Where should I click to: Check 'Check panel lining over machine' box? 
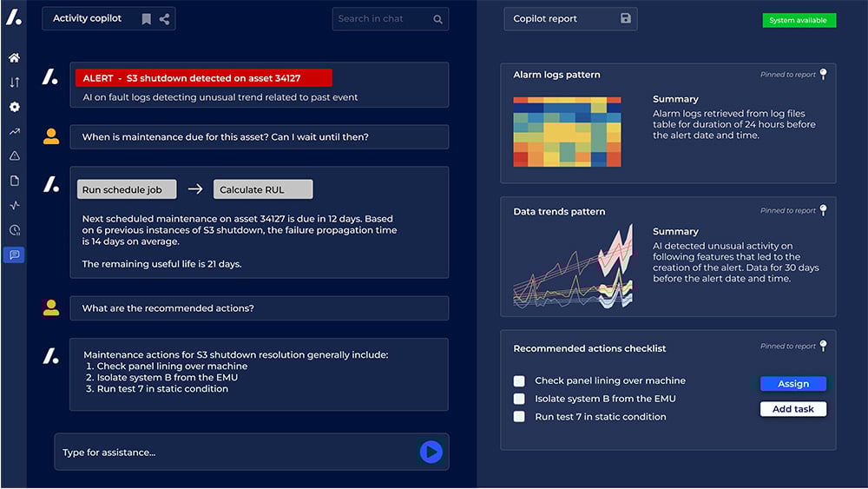pyautogui.click(x=519, y=381)
